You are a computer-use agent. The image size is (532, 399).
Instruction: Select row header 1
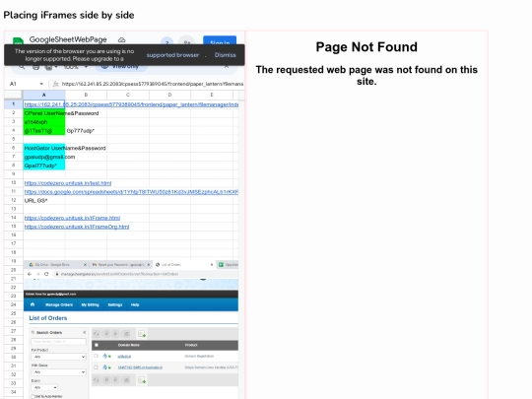click(x=14, y=103)
